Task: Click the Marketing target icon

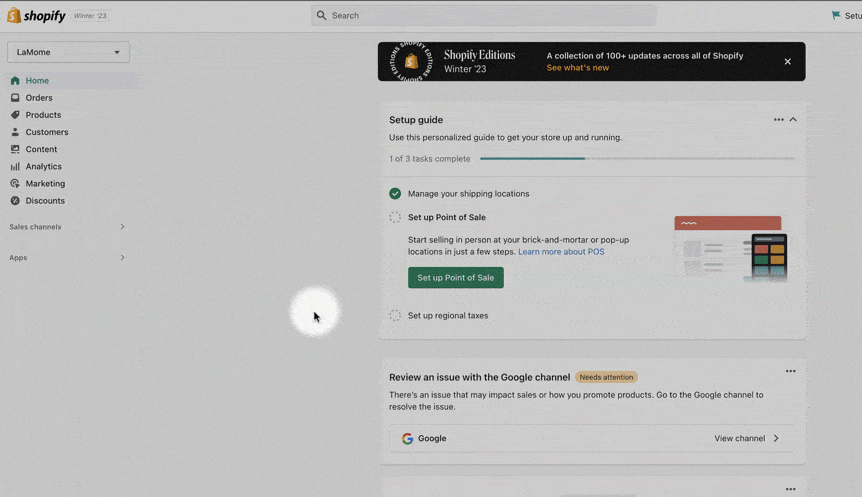Action: pyautogui.click(x=15, y=184)
